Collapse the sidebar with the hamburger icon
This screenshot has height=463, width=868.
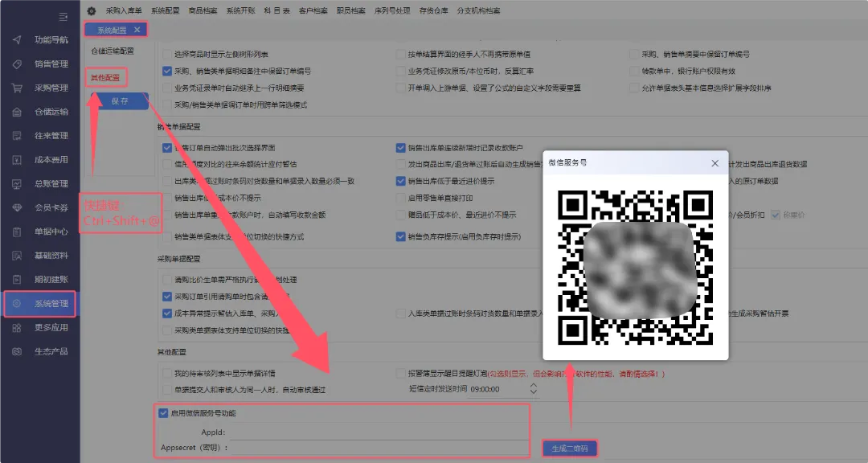(63, 16)
